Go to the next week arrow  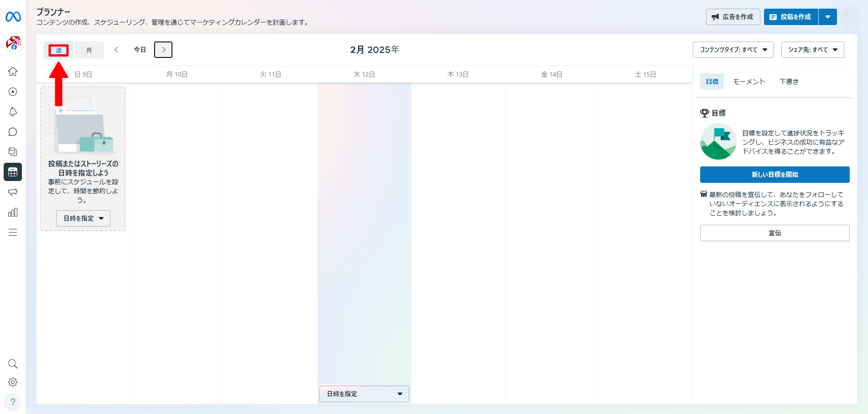click(163, 50)
